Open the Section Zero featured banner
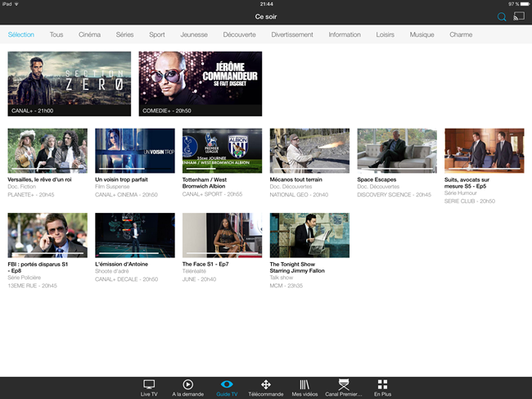The image size is (532, 399). tap(70, 84)
